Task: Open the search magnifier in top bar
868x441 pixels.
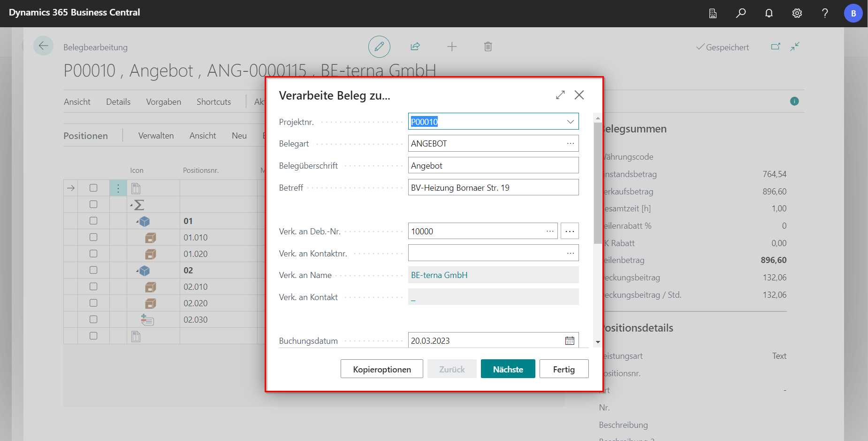Action: [741, 13]
